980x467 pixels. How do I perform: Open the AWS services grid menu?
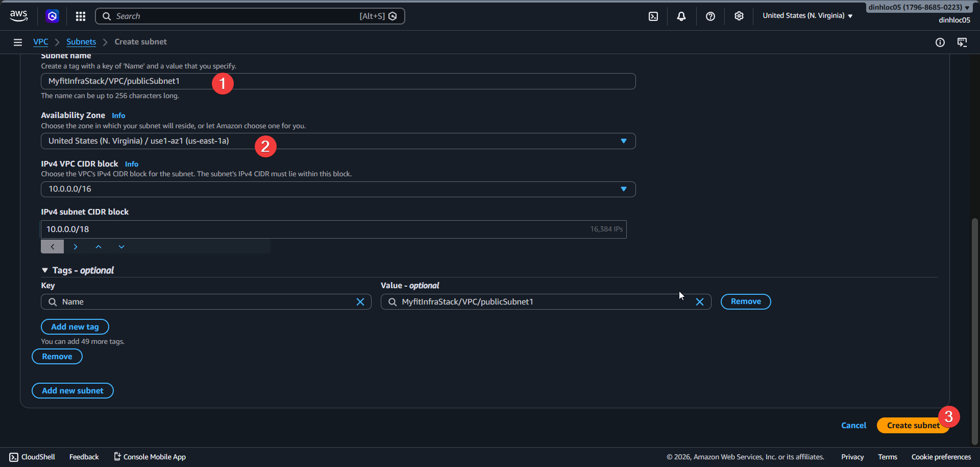pos(80,16)
